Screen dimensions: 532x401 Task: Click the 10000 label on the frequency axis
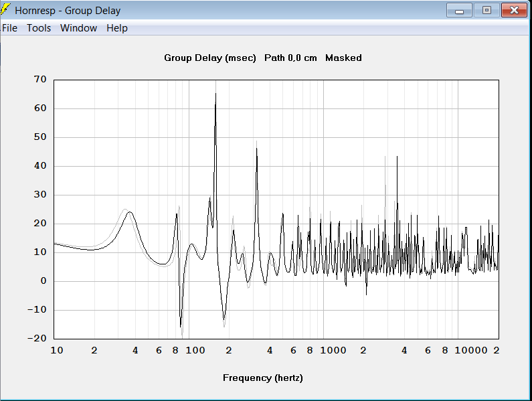pos(471,350)
